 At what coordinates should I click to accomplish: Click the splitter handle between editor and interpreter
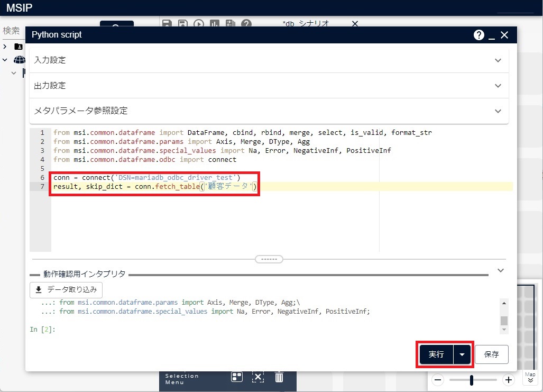[269, 259]
